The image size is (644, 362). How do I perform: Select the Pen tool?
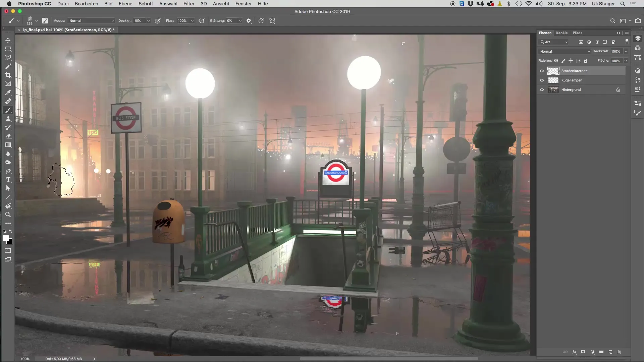8,171
